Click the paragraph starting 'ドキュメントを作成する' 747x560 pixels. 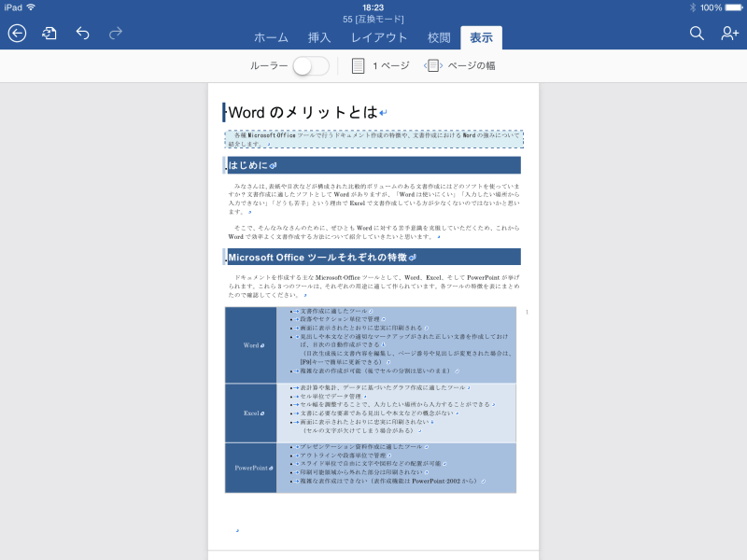pyautogui.click(x=373, y=286)
